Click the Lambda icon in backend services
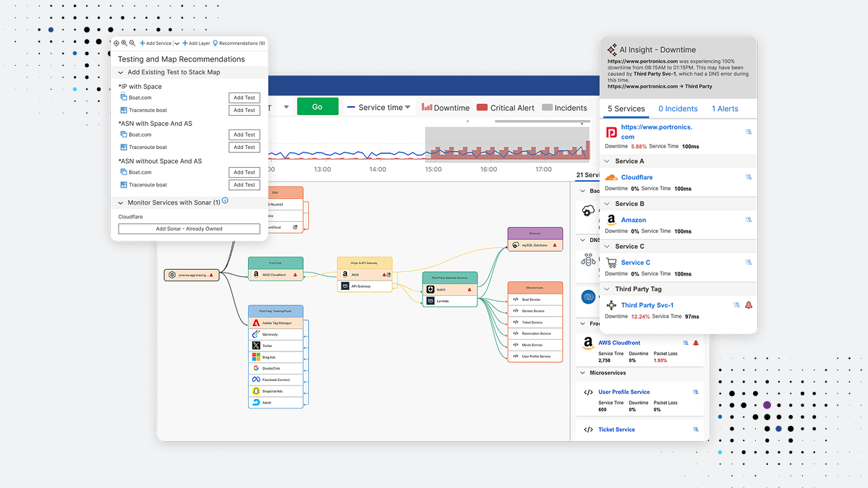The height and width of the screenshot is (488, 868). coord(430,300)
